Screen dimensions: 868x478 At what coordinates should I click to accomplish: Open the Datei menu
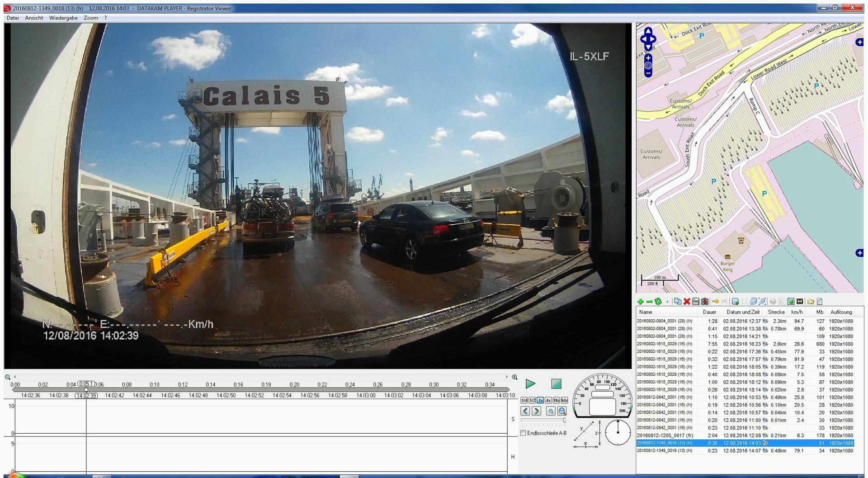13,18
